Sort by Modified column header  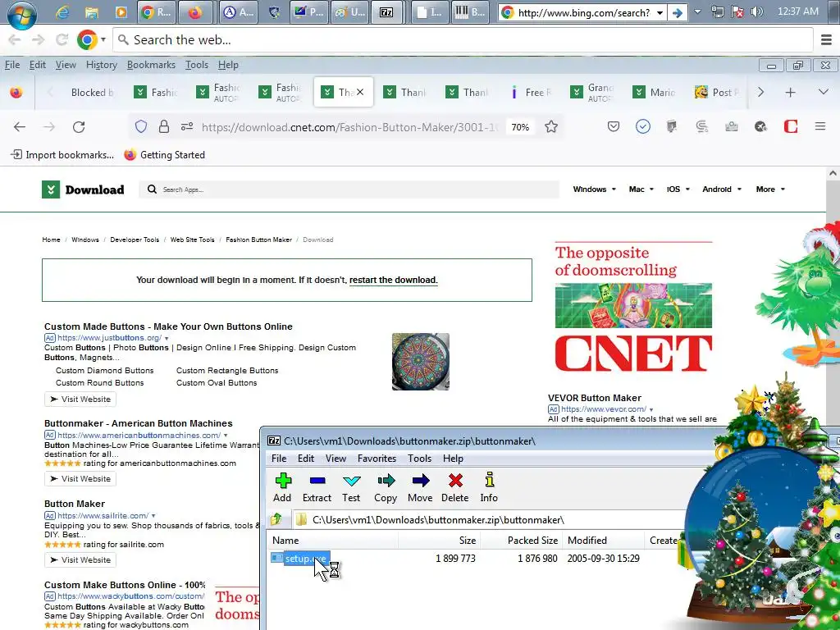click(604, 541)
